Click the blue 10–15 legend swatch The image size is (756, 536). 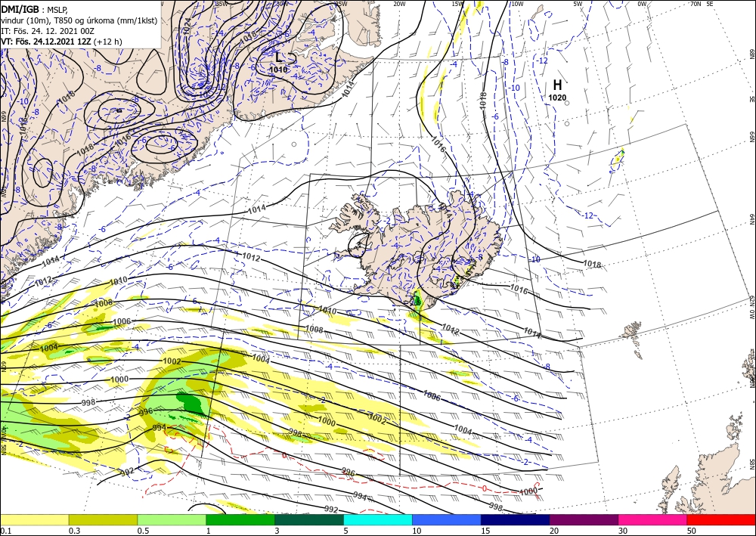click(x=447, y=519)
